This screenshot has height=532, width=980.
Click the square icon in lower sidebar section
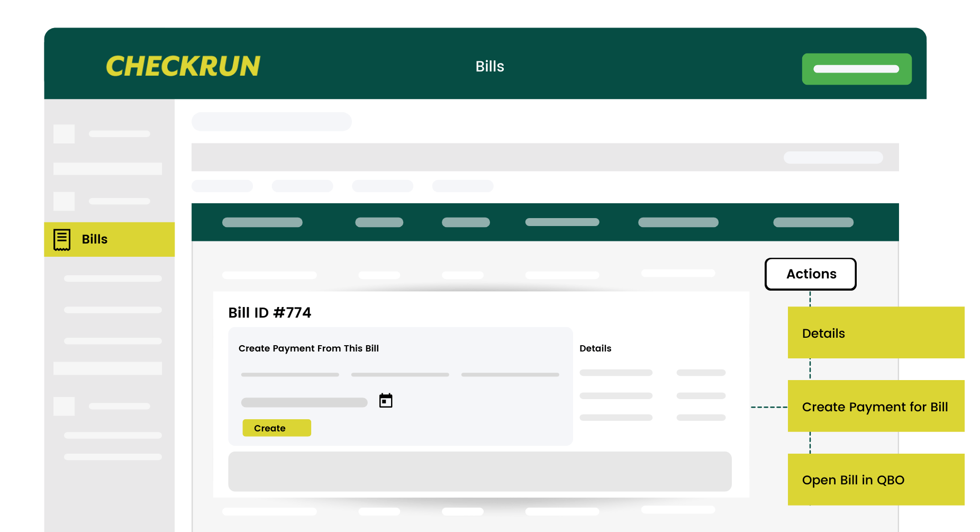click(63, 406)
